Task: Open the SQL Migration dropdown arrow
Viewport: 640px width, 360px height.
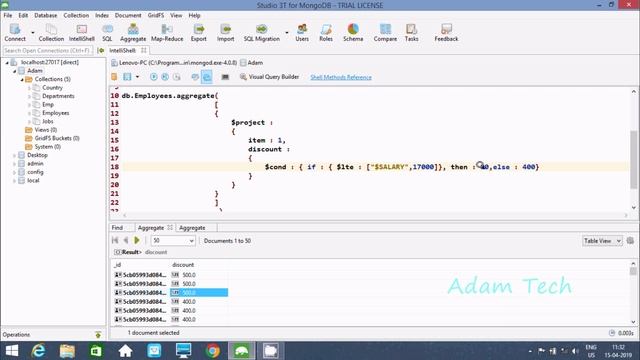Action: pyautogui.click(x=287, y=32)
